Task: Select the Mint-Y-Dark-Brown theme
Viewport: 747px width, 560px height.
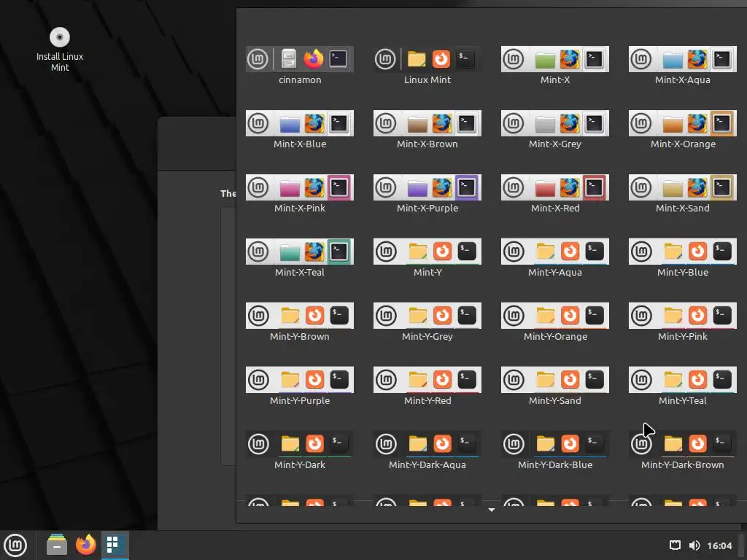Action: [683, 451]
